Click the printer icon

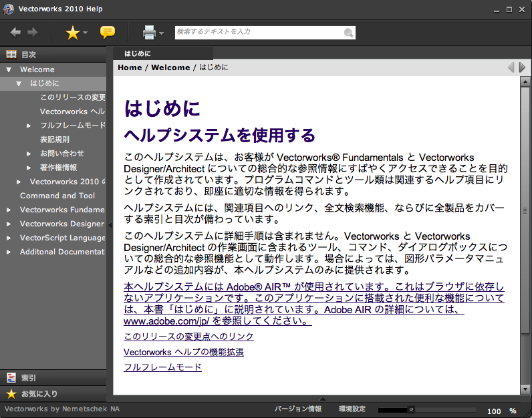point(149,32)
